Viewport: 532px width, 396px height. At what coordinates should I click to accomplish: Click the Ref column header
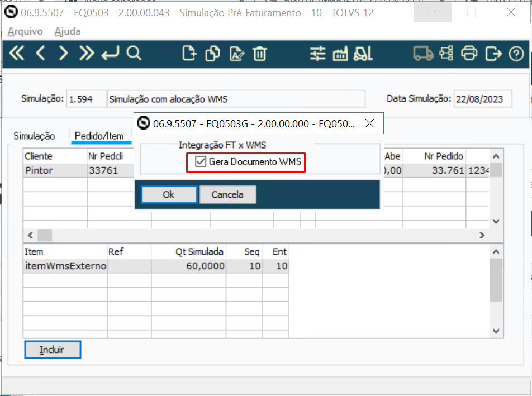click(x=129, y=251)
